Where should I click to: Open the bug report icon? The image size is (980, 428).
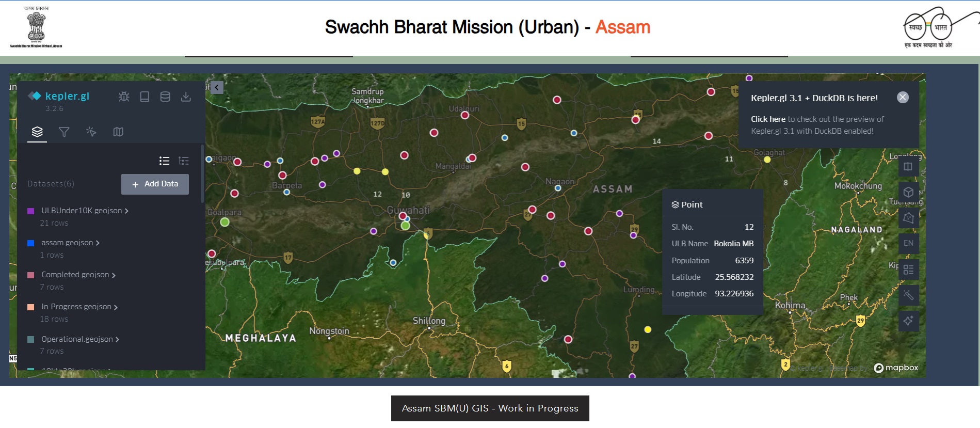coord(124,97)
